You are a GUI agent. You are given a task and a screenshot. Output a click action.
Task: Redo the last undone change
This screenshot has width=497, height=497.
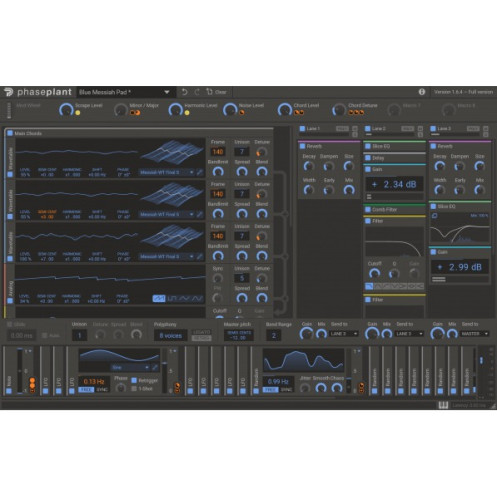point(197,92)
